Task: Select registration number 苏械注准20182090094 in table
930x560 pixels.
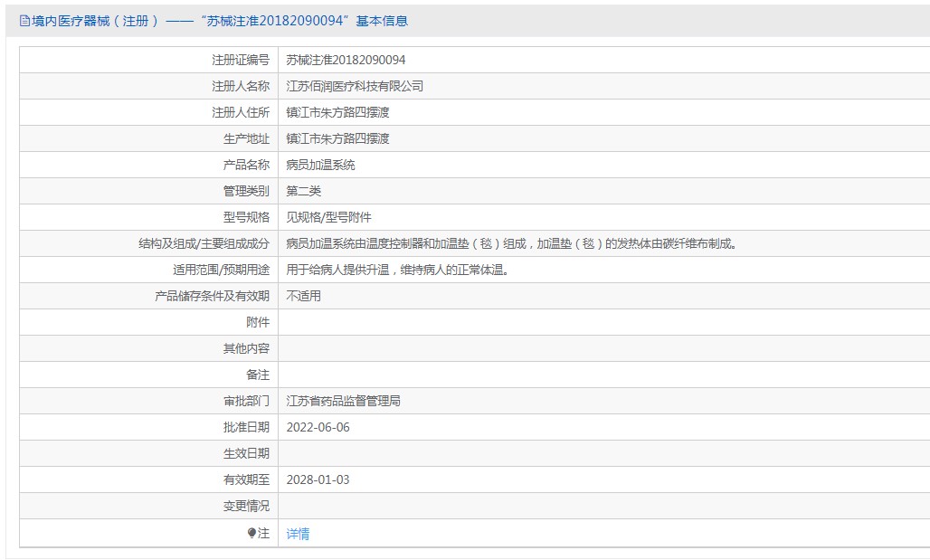Action: pyautogui.click(x=346, y=60)
